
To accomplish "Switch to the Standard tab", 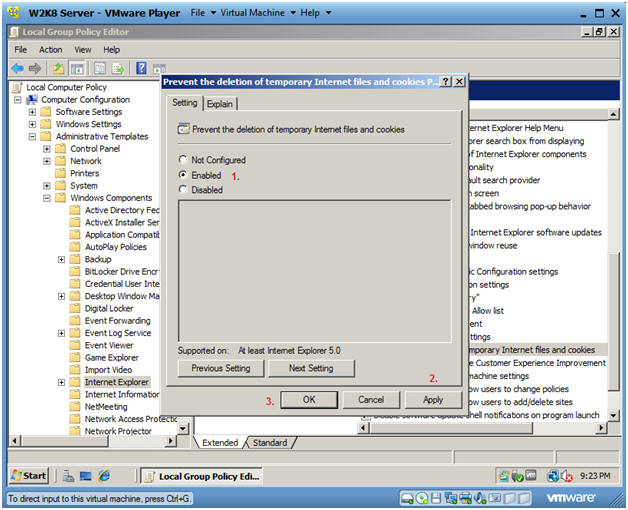I will click(x=270, y=443).
